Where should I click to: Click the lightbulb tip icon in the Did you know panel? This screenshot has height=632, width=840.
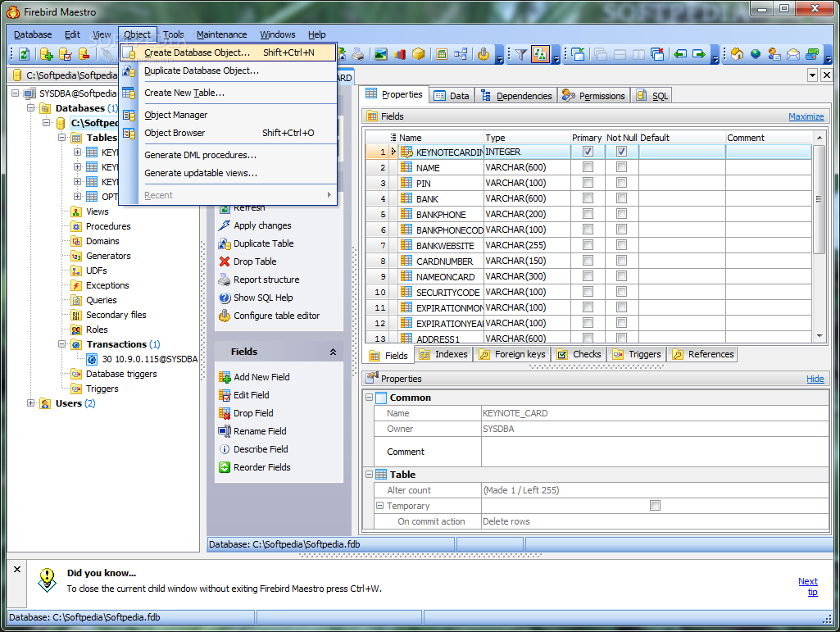pyautogui.click(x=48, y=580)
